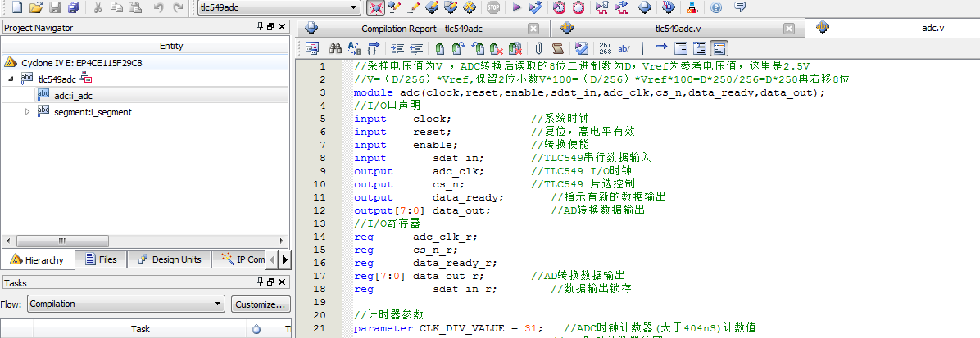Open the tlc549adc project selector dropdown
This screenshot has width=980, height=338.
coord(279,7)
